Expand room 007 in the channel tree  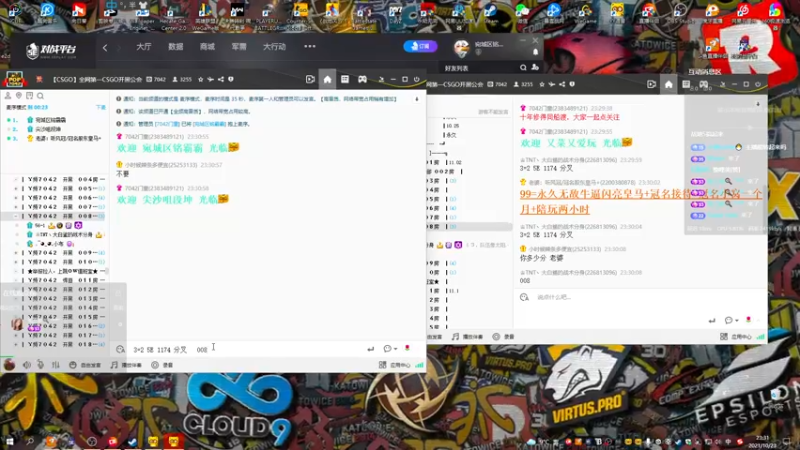pos(16,207)
